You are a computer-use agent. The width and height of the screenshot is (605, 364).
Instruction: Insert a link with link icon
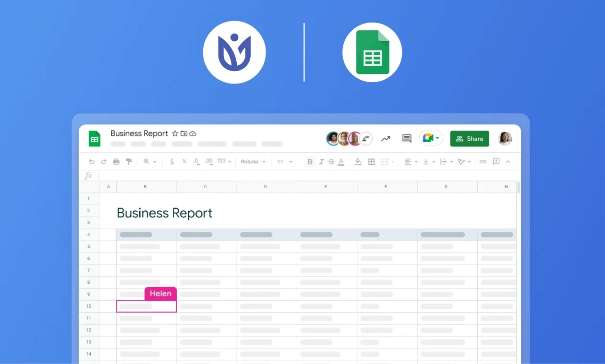tap(483, 162)
